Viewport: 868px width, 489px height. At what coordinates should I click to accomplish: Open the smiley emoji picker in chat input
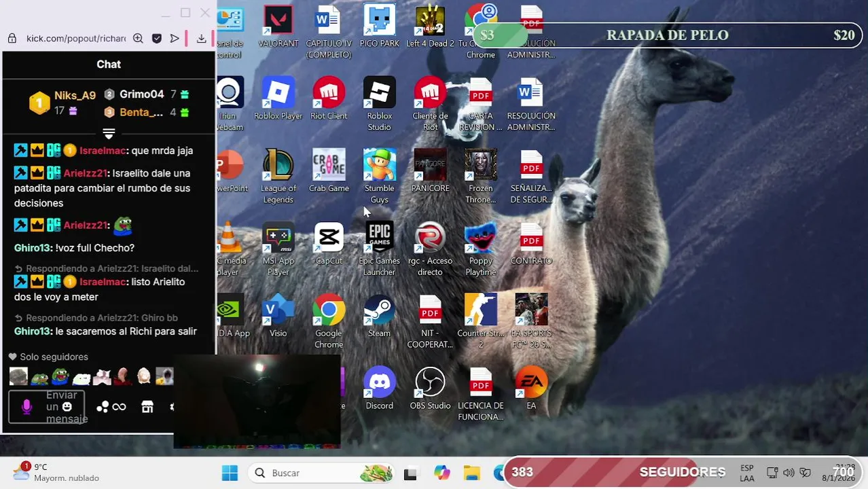67,406
